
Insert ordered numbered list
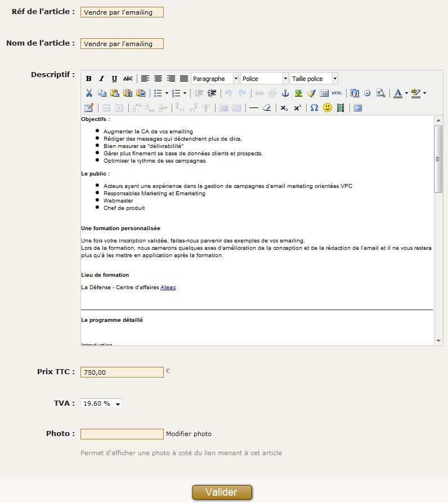[176, 93]
